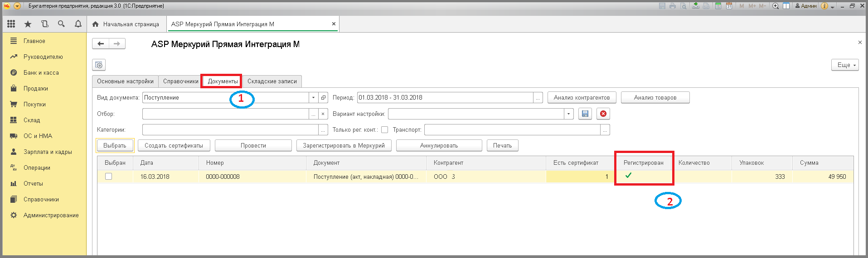Open the open-form icon next to Вид документа
Screen dimensions: 868x258
[323, 97]
